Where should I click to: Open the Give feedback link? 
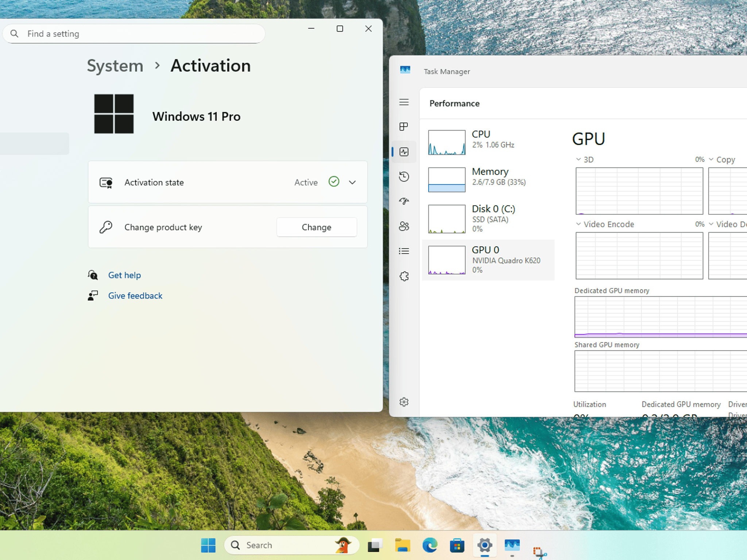click(135, 296)
